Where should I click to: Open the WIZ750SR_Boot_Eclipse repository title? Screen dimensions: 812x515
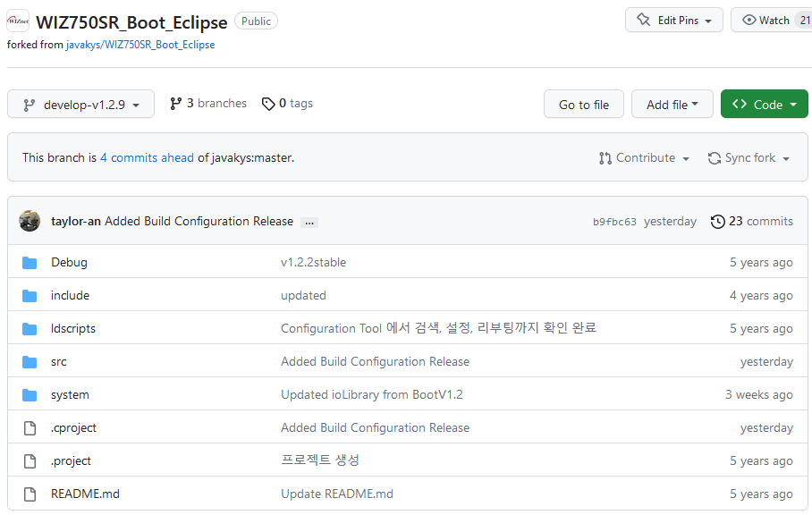[x=131, y=22]
